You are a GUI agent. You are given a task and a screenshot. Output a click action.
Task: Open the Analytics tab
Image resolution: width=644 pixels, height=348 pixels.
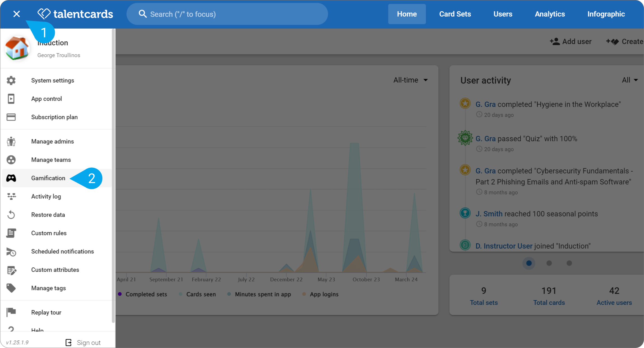click(550, 14)
